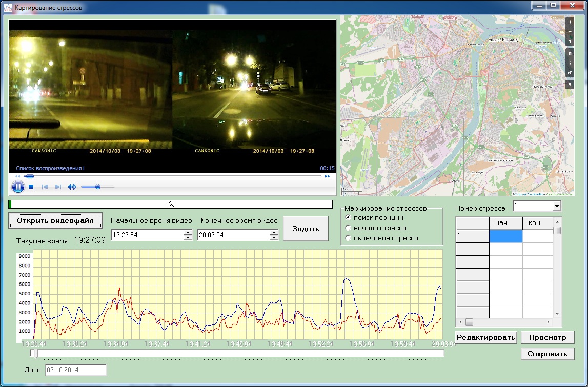Viewport: 588px width, 387px height.
Task: Click the map share icon
Action: (x=570, y=73)
